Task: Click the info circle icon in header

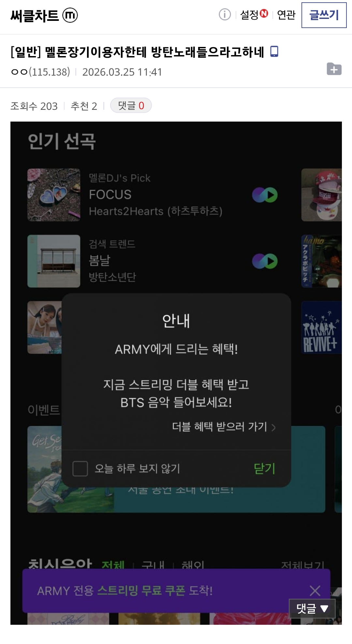Action: point(225,15)
